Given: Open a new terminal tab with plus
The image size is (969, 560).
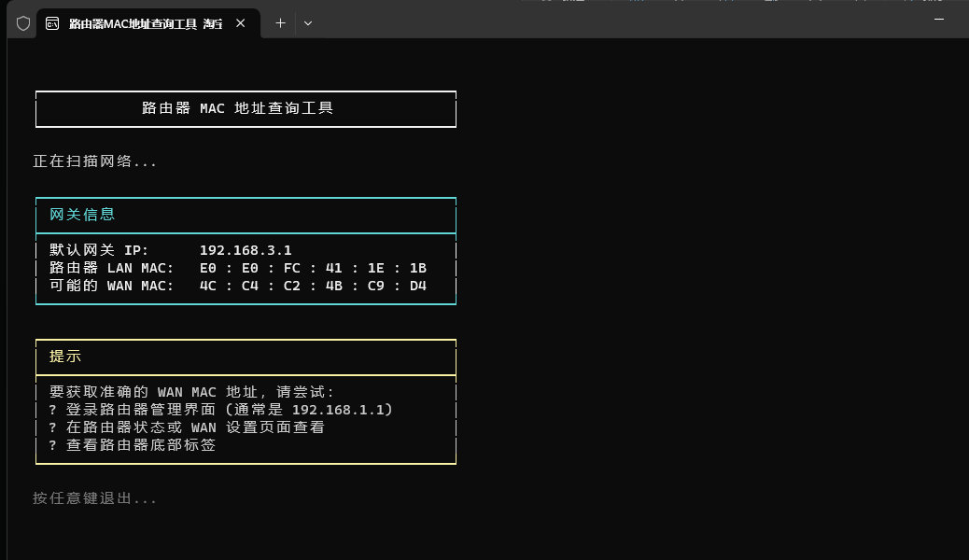Looking at the screenshot, I should 280,23.
